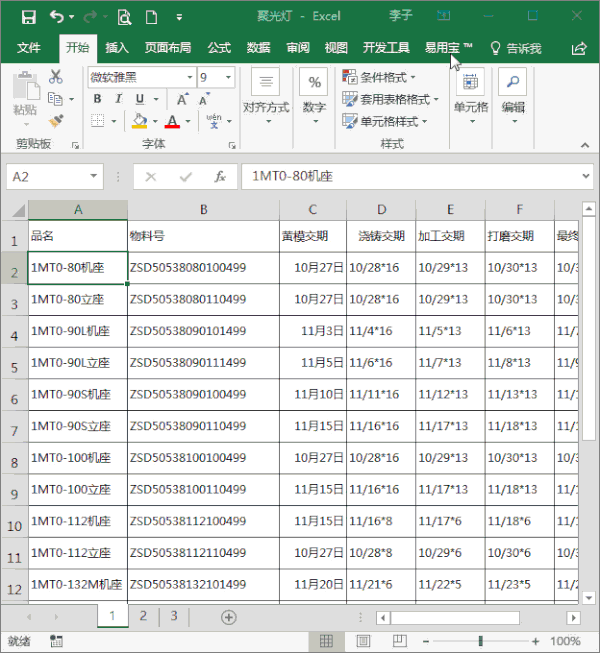Increase font size with large A
The width and height of the screenshot is (600, 653).
[x=182, y=99]
